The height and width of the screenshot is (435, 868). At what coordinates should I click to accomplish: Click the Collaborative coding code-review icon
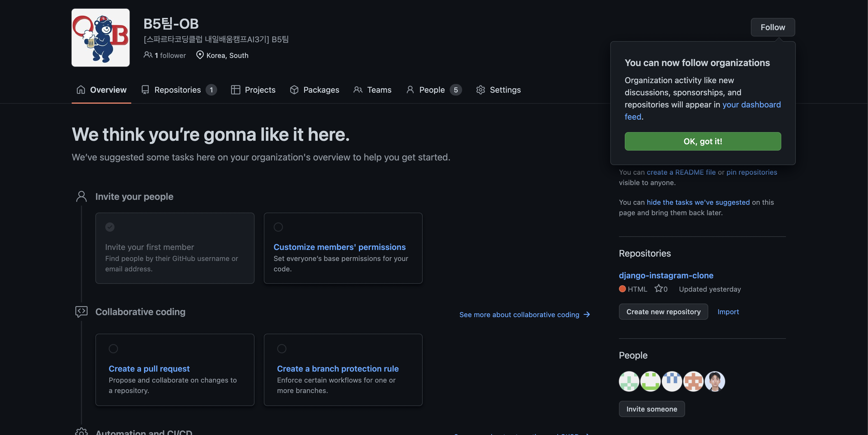(x=81, y=311)
